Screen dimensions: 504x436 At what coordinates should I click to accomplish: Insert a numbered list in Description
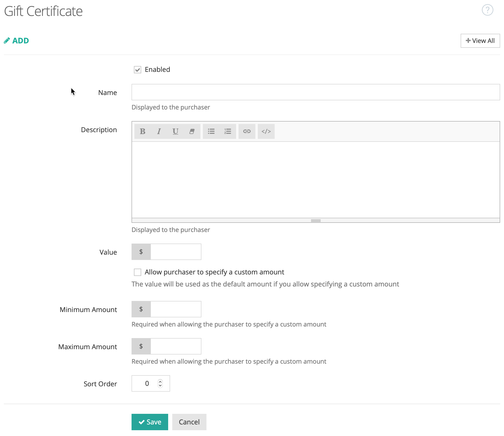point(228,131)
